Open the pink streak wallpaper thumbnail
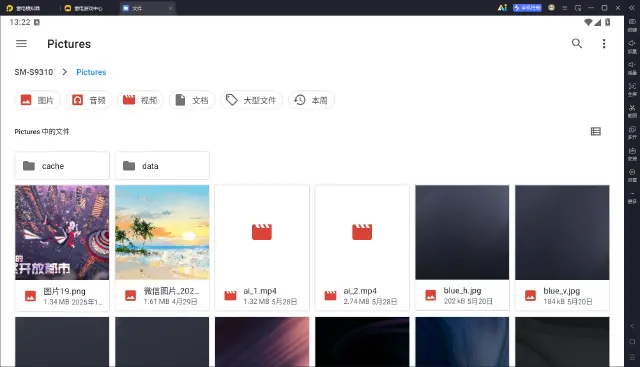The image size is (640, 367). (262, 342)
